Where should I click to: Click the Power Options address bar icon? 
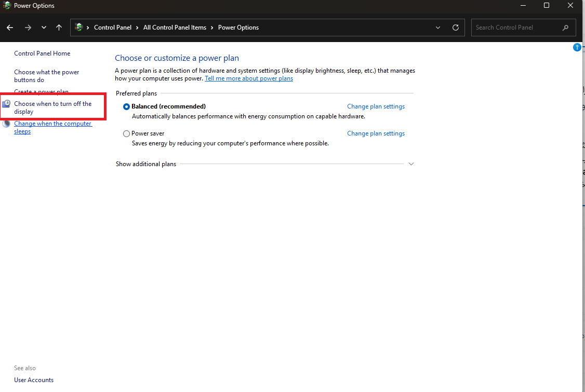pyautogui.click(x=79, y=28)
